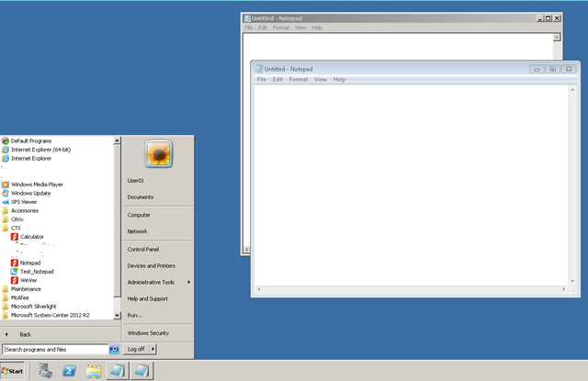Expand the Microsoft Silverlight folder
588x381 pixels.
33,307
